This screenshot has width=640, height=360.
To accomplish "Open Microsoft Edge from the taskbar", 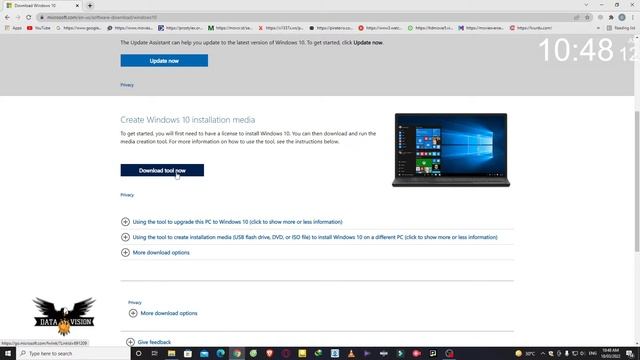I will [x=220, y=353].
